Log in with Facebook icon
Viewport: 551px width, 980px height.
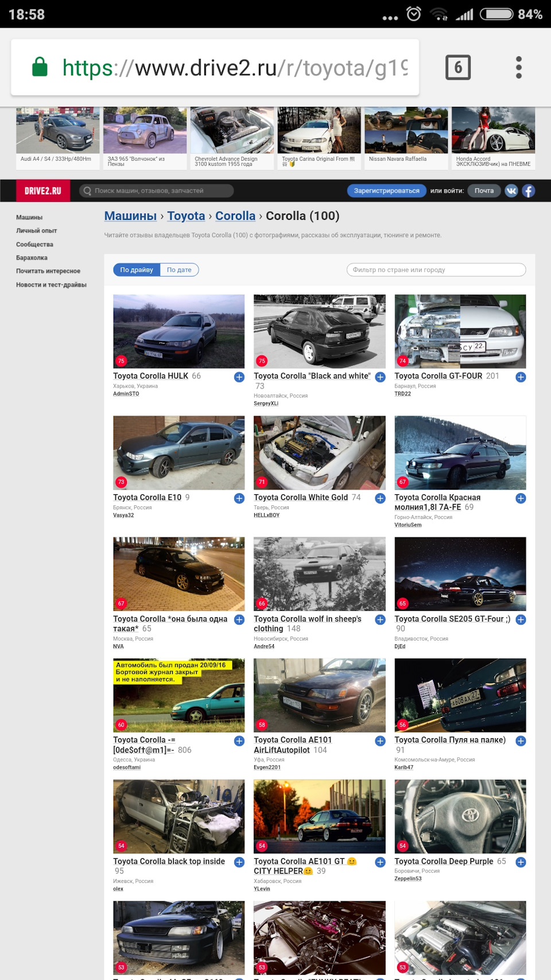[x=528, y=191]
